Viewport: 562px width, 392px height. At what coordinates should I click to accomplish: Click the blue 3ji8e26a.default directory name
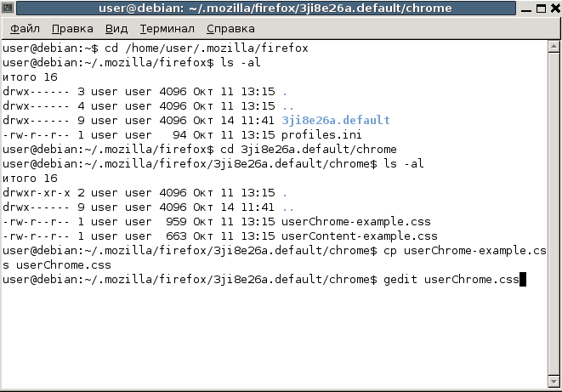click(335, 120)
